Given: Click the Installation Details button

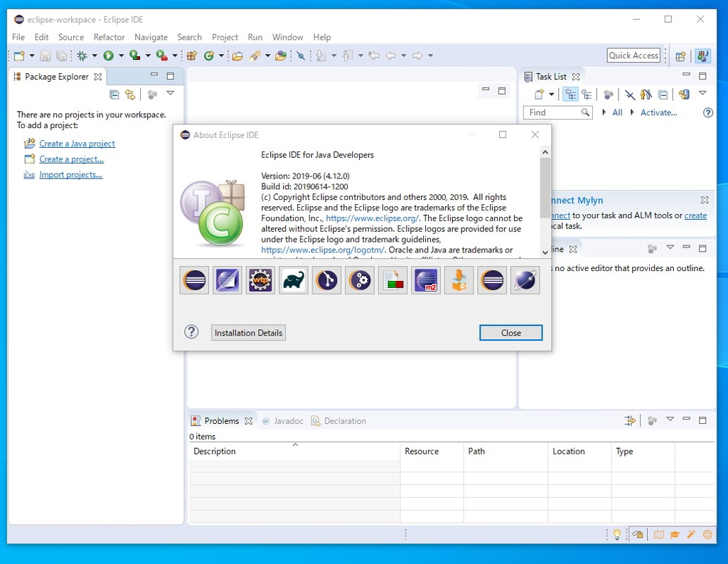Looking at the screenshot, I should point(247,332).
